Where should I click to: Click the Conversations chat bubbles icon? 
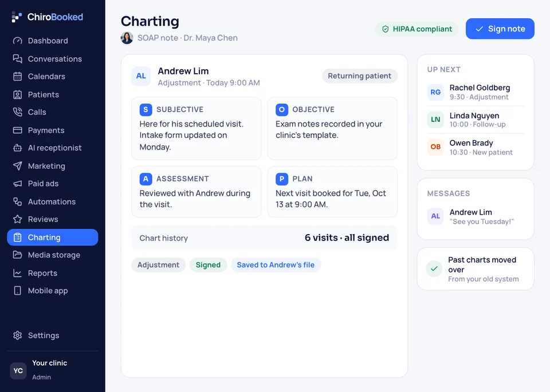pyautogui.click(x=18, y=59)
